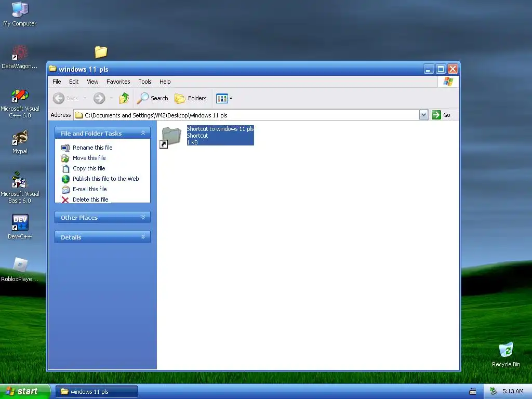This screenshot has width=532, height=399.
Task: Open the Favorites menu
Action: [x=118, y=82]
